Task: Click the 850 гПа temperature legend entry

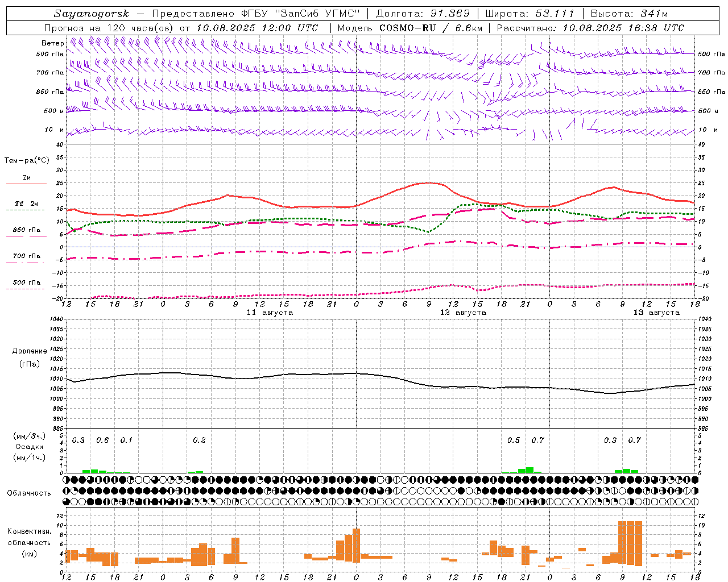Action: click(x=26, y=230)
